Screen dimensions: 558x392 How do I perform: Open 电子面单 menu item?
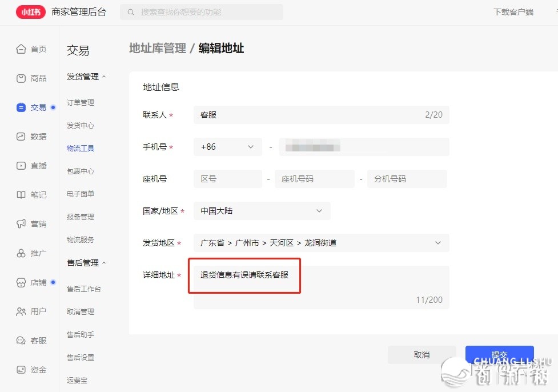pyautogui.click(x=81, y=194)
